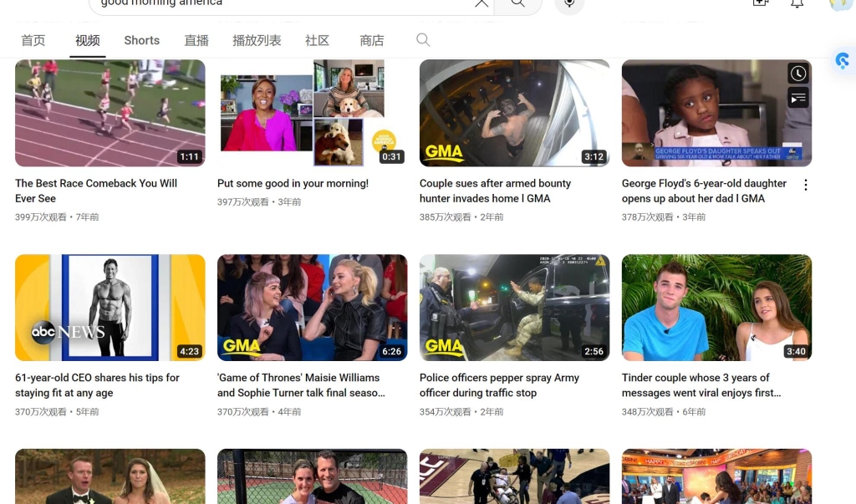Click '370万次观看 • 4年前' text

click(x=259, y=412)
